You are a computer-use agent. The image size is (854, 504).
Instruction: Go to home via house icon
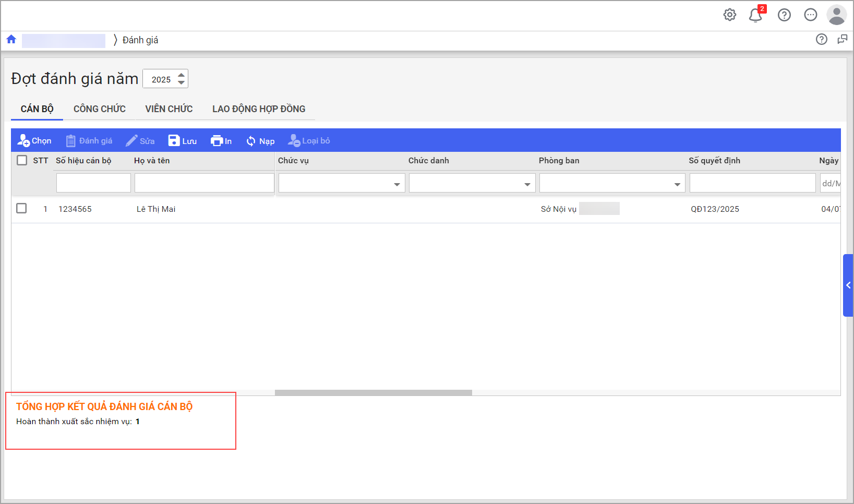[x=11, y=40]
